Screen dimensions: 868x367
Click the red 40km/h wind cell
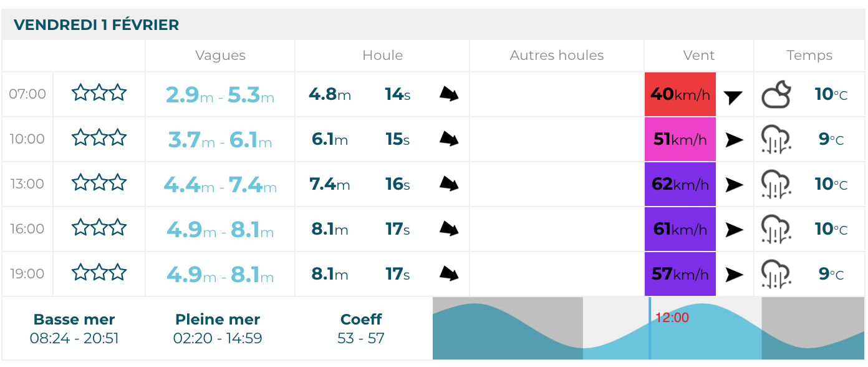coord(680,94)
